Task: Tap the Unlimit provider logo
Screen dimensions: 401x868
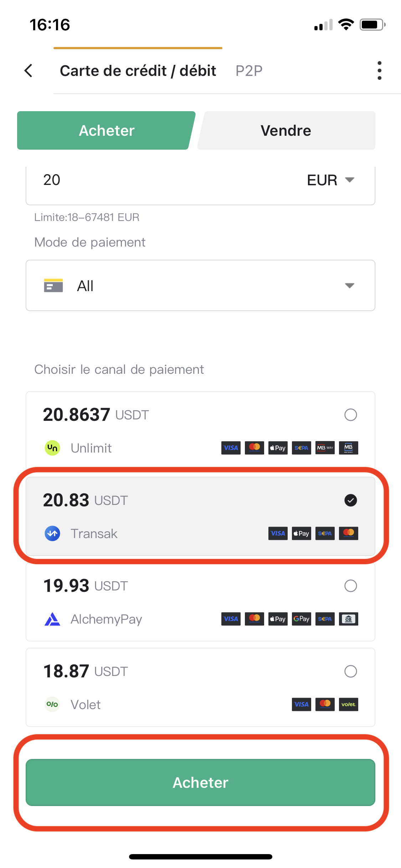Action: 52,448
